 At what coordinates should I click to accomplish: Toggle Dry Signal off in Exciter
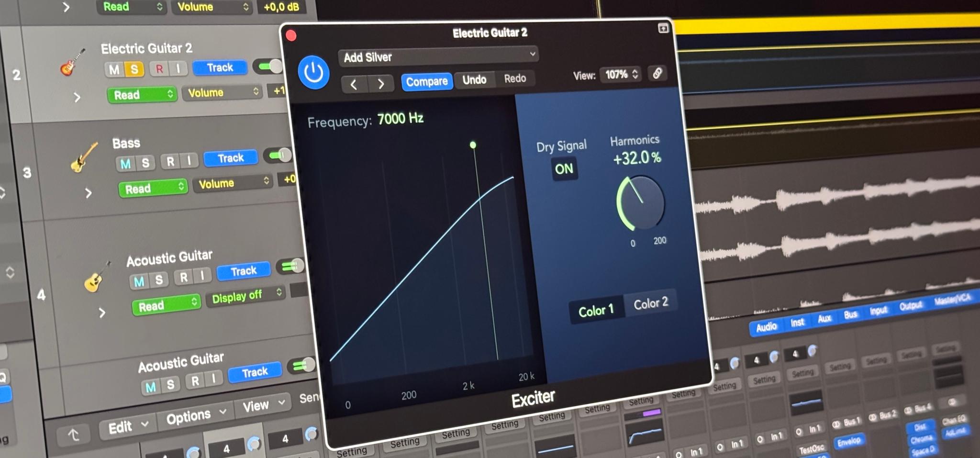[x=564, y=168]
